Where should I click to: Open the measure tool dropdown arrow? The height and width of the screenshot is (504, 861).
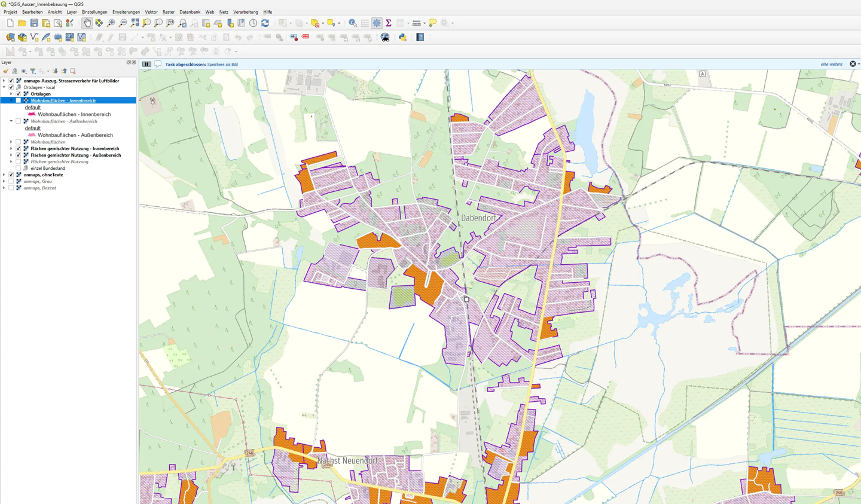(x=425, y=23)
